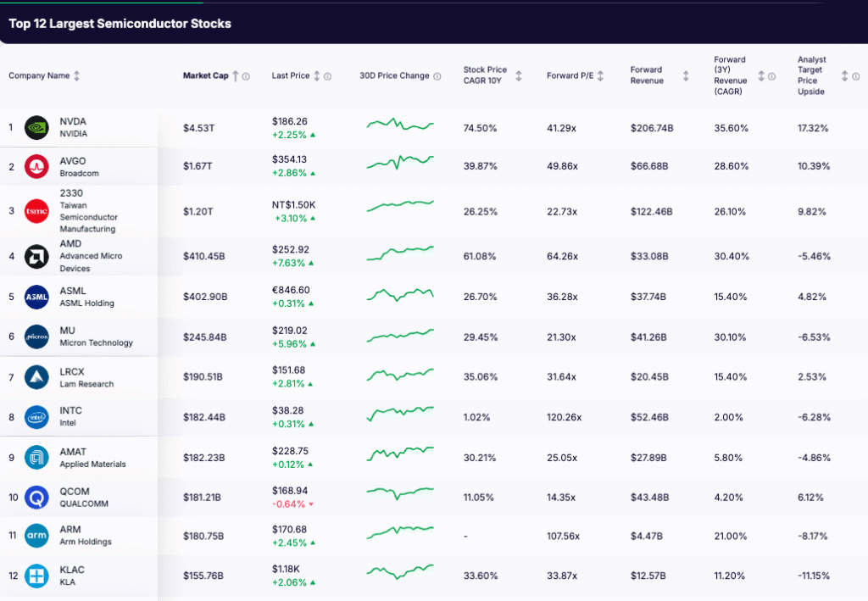The image size is (868, 601).
Task: Click the Intel logo in row 8
Action: [36, 417]
